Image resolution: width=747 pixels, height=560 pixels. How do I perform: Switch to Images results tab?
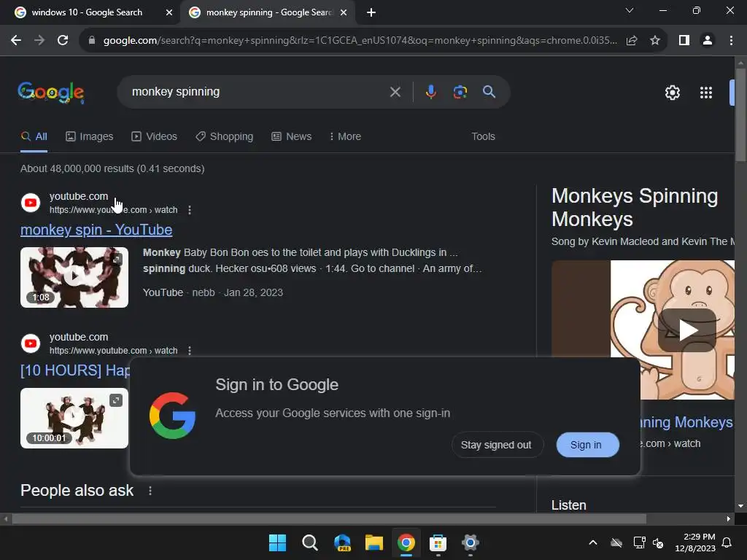click(x=90, y=136)
